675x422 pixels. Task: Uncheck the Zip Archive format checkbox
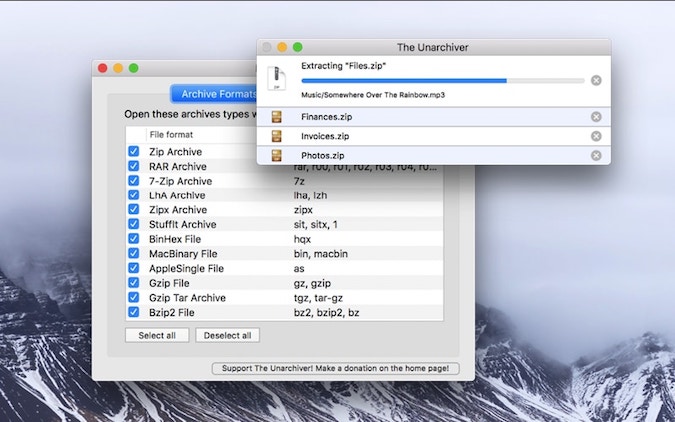coord(134,152)
